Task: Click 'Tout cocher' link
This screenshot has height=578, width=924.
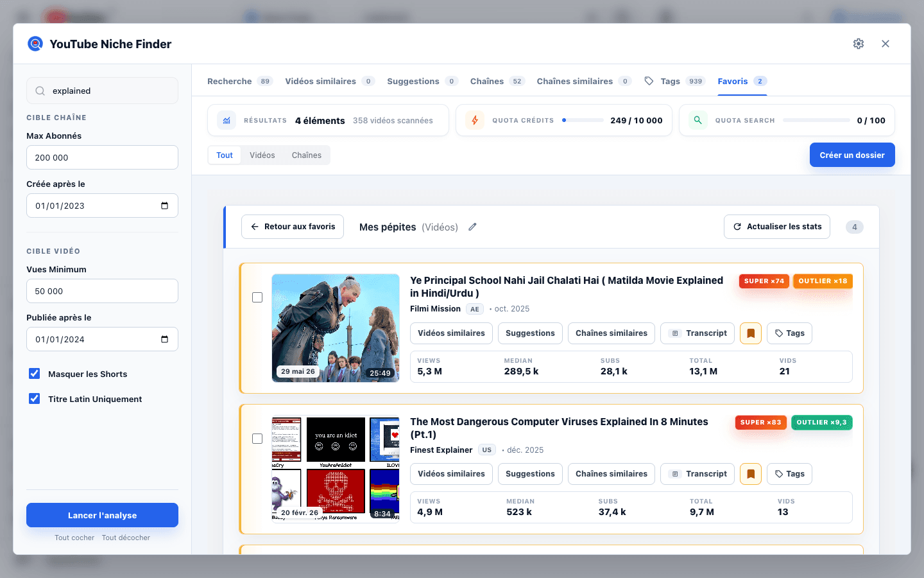Action: point(74,538)
